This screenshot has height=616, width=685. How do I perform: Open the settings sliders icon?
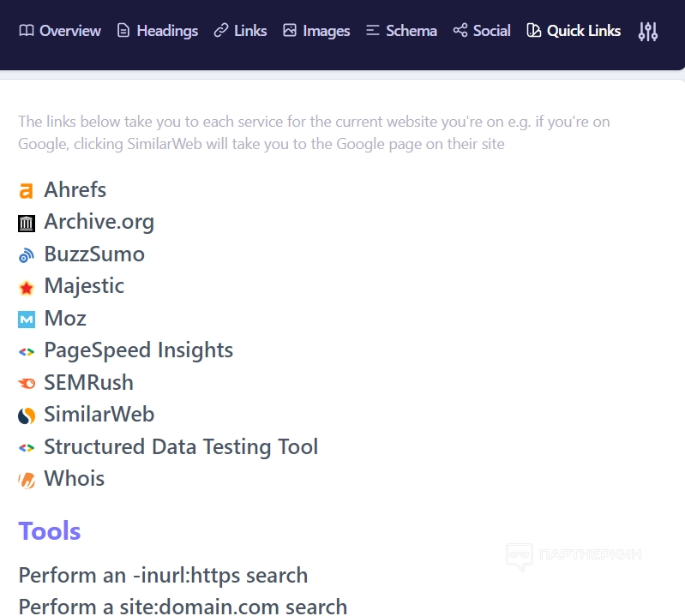(x=648, y=32)
